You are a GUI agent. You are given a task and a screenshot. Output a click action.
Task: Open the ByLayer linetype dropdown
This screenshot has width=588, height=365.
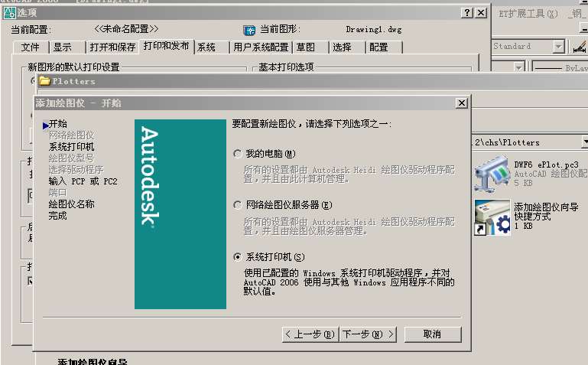559,68
